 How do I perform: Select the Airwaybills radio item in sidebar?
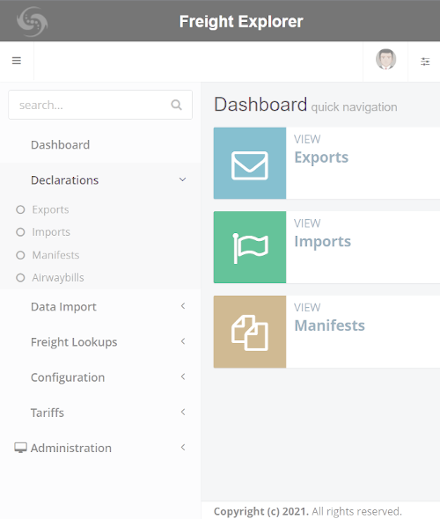[x=50, y=278]
